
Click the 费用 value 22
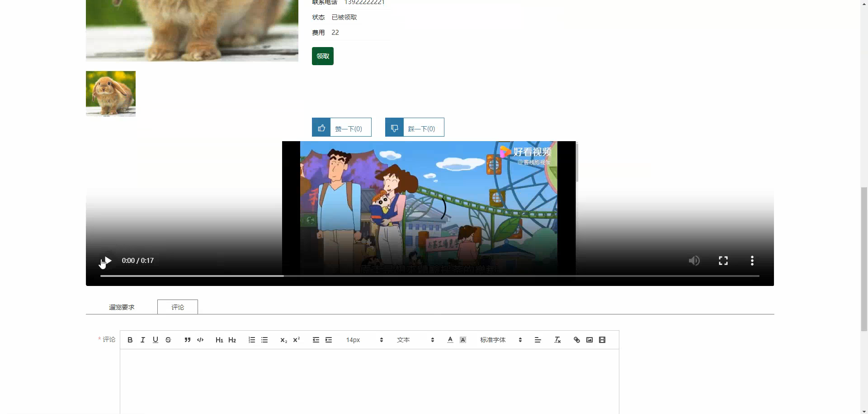point(335,33)
